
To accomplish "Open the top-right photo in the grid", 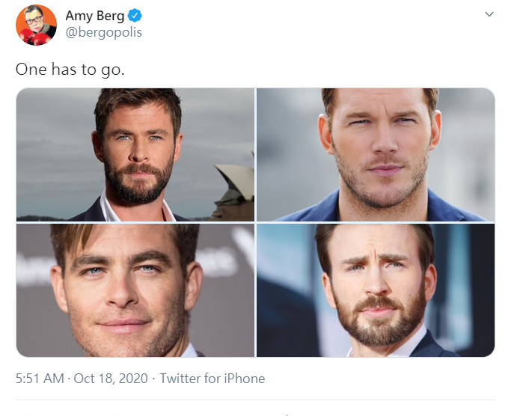I will point(376,154).
